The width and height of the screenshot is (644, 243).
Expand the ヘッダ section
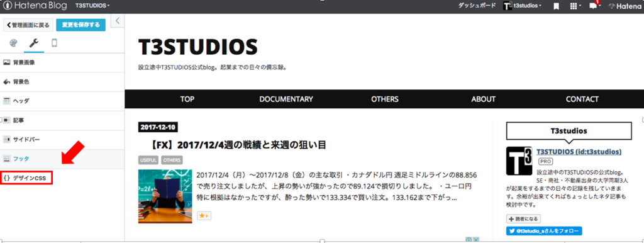pos(62,101)
